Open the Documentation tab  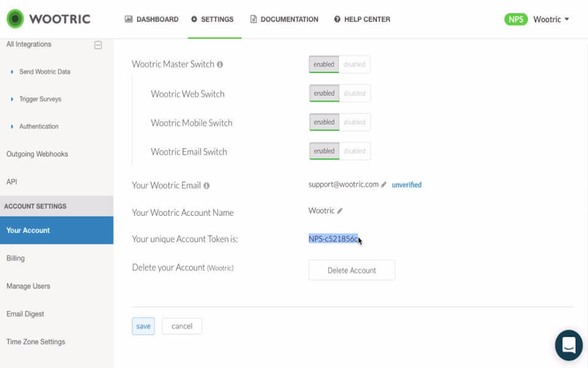tap(284, 19)
